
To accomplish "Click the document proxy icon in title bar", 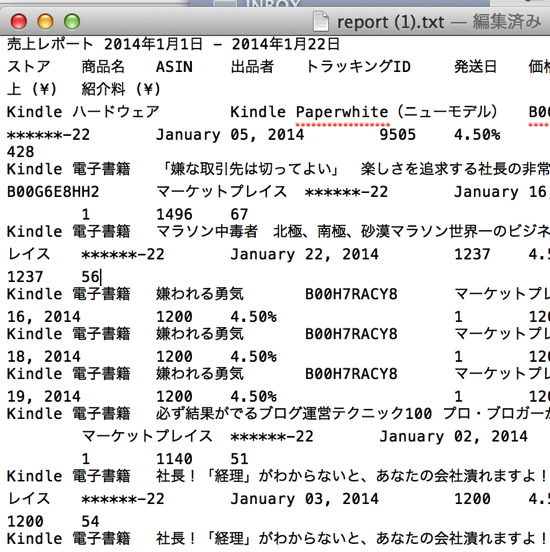I will pos(321,21).
